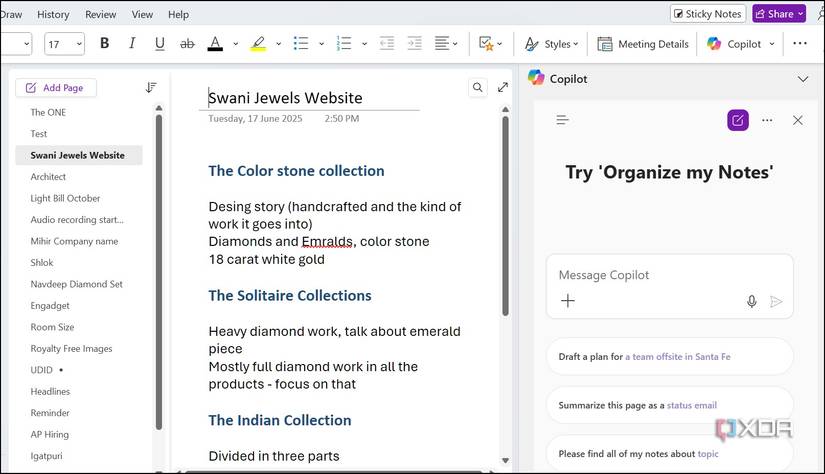Decrease the indent level
Viewport: 825px width, 474px height.
[387, 44]
